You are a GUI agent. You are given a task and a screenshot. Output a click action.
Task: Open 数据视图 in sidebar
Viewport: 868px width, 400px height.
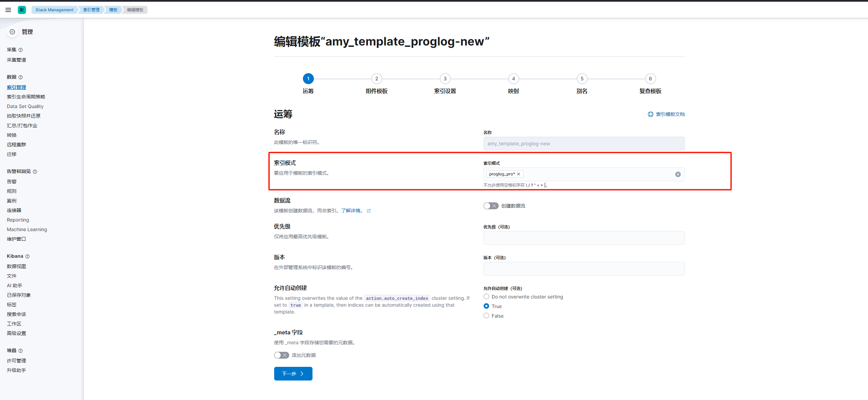[x=16, y=266]
